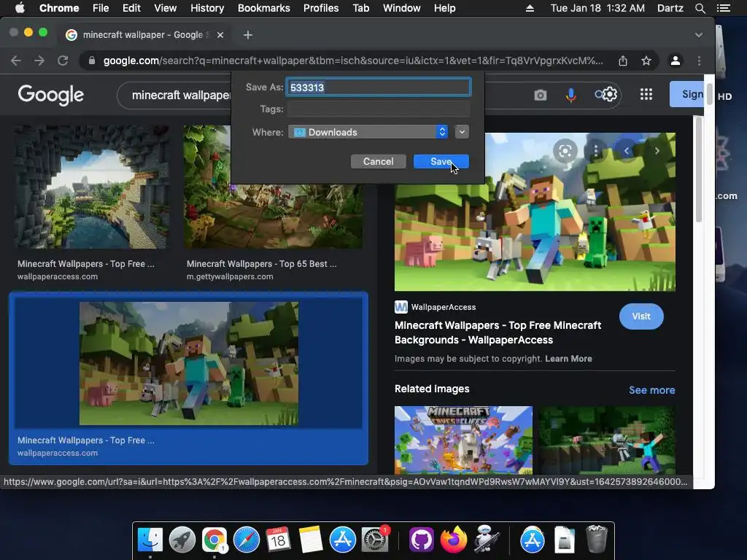Click the Chrome forward arrow
747x560 pixels.
click(39, 61)
